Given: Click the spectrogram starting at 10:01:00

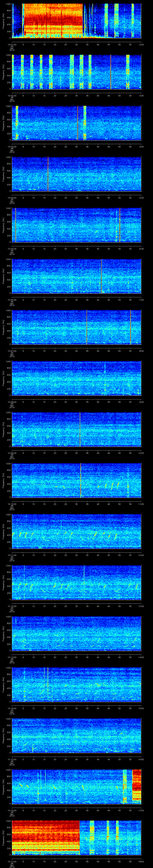Looking at the screenshot, I should pyautogui.click(x=76, y=21).
